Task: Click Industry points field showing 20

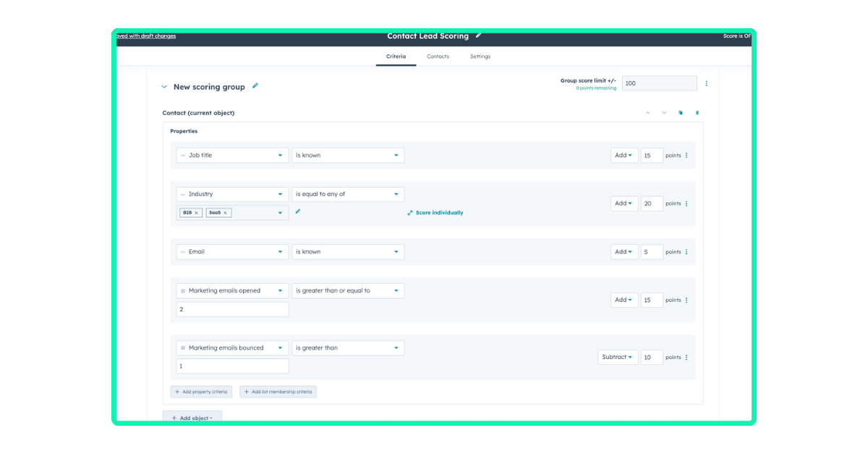Action: (652, 203)
